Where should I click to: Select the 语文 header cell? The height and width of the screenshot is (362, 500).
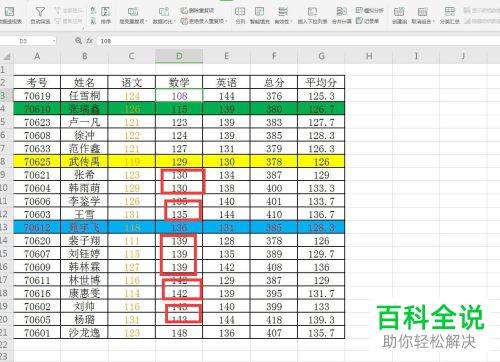click(132, 82)
